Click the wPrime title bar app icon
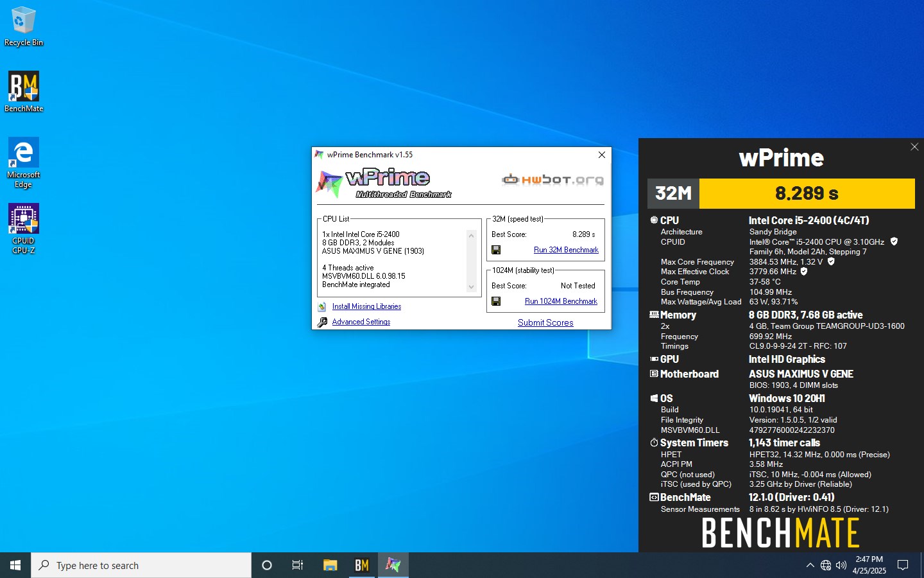924x578 pixels. pyautogui.click(x=319, y=155)
